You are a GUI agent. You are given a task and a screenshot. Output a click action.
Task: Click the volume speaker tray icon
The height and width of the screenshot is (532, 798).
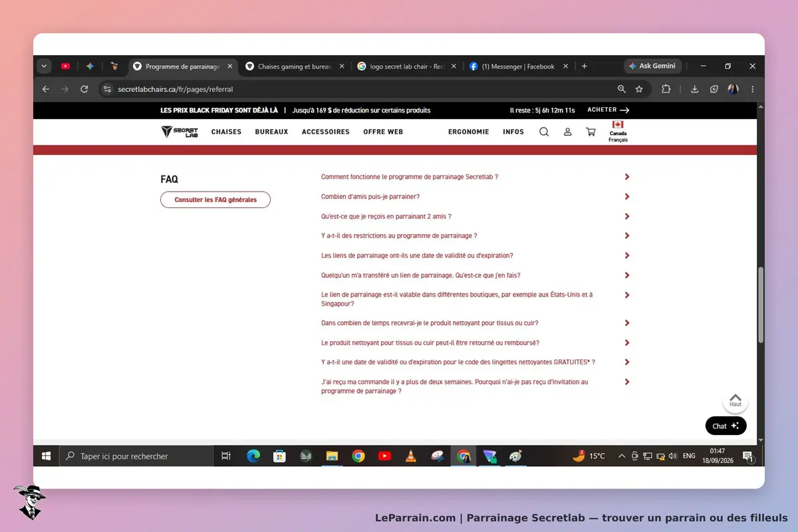pyautogui.click(x=672, y=456)
